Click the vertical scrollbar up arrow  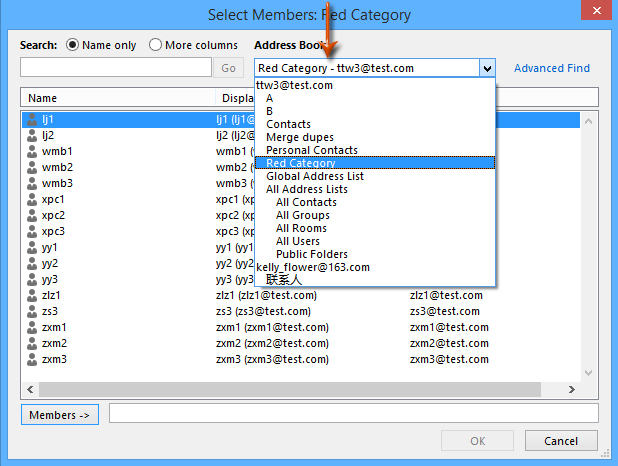click(588, 121)
